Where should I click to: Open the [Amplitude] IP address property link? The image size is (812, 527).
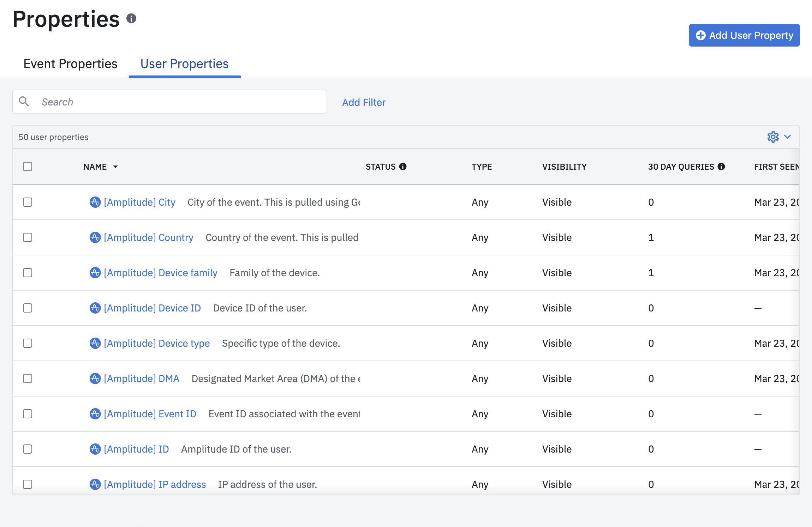tap(155, 484)
